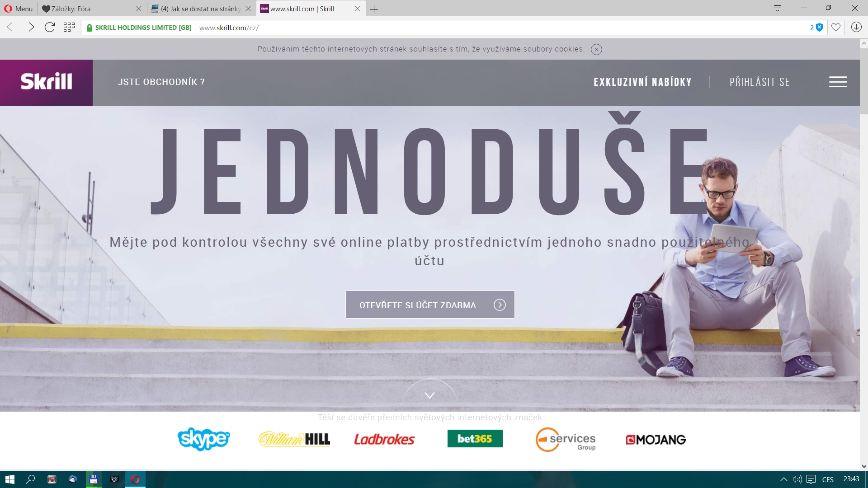This screenshot has width=868, height=488.
Task: Open a new tab with plus icon
Action: pos(374,9)
